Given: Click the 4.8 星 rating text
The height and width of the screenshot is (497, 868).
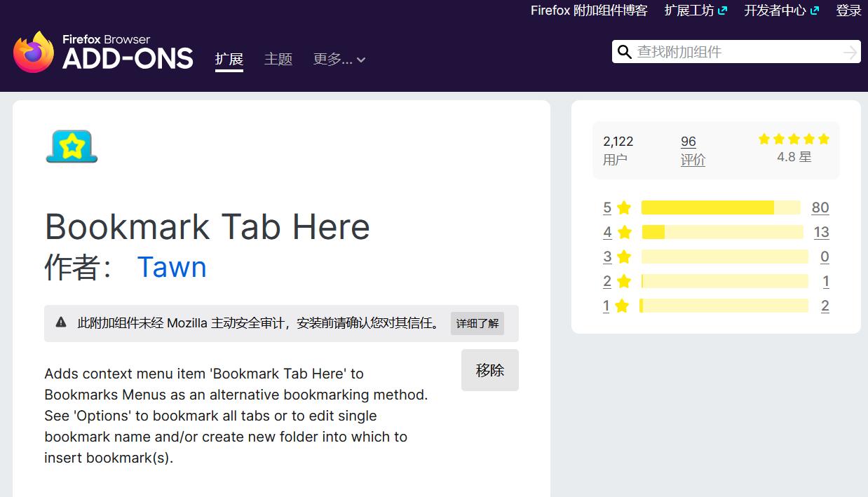Looking at the screenshot, I should (794, 157).
